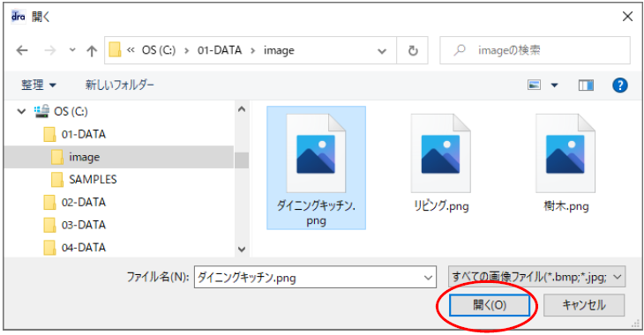
Task: Click the forward navigation arrow
Action: pos(50,50)
